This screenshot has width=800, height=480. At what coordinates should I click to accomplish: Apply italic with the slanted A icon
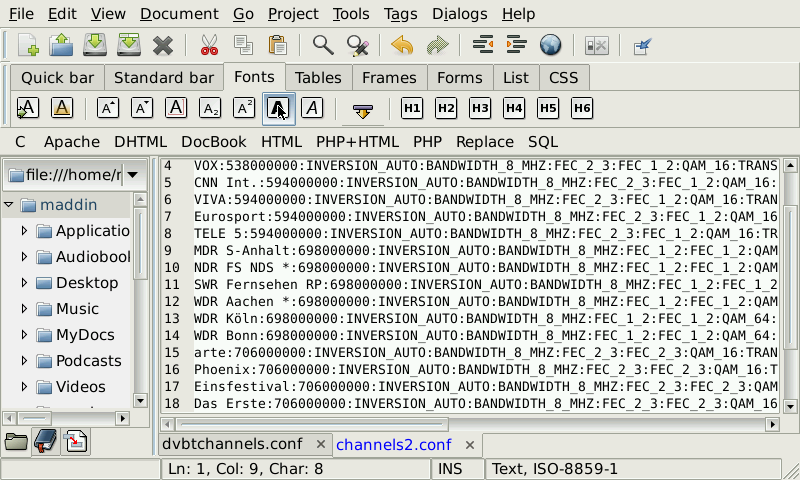(x=312, y=108)
